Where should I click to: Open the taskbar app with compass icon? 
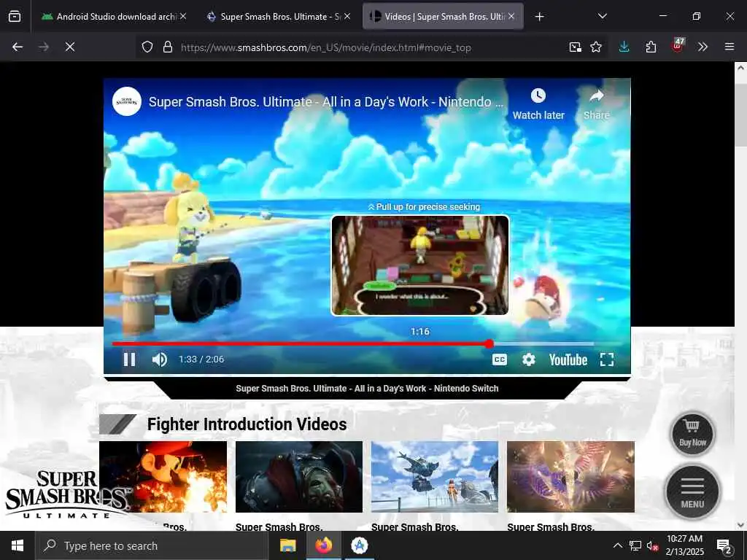click(x=359, y=545)
